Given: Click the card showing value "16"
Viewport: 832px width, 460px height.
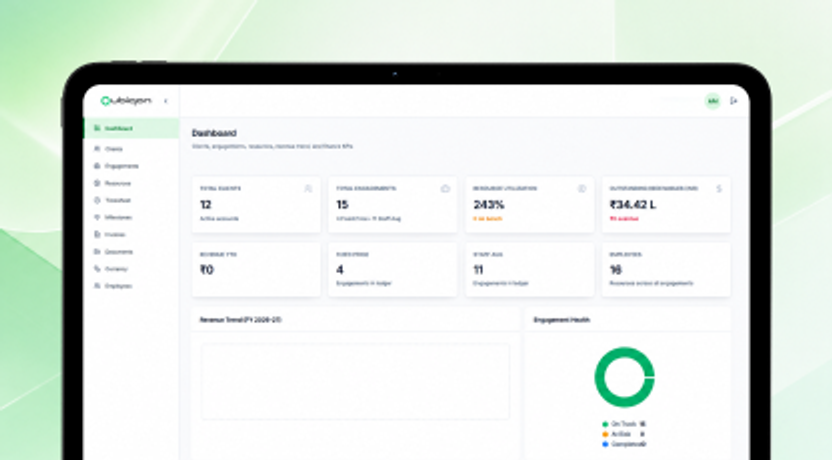Looking at the screenshot, I should [666, 270].
